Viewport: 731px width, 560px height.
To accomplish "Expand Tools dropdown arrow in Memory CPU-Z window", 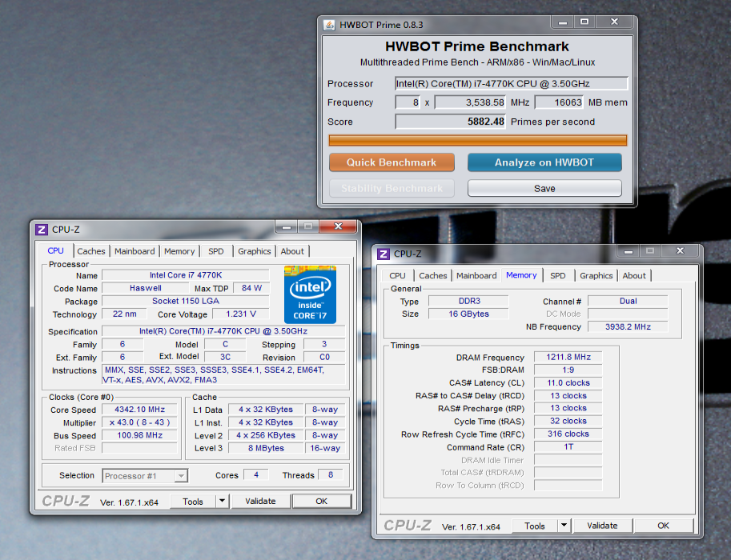I will pos(564,525).
